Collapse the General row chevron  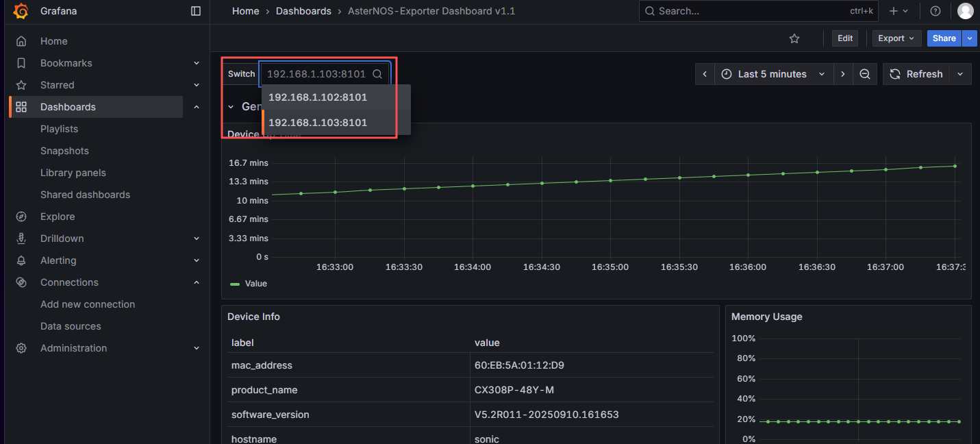[x=231, y=107]
